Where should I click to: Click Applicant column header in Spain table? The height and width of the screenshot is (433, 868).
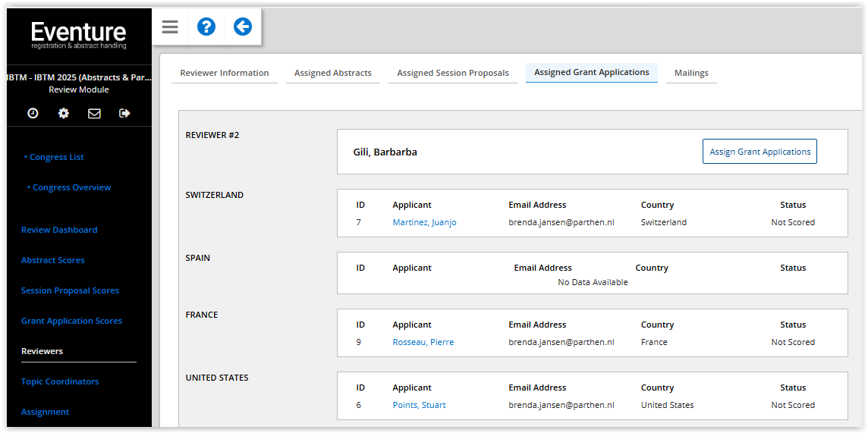click(412, 268)
